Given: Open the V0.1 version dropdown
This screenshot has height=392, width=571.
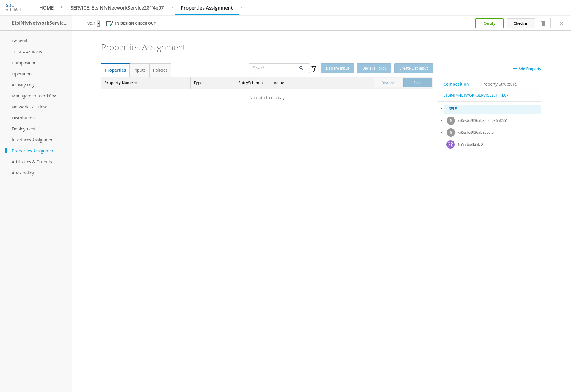Looking at the screenshot, I should point(98,23).
